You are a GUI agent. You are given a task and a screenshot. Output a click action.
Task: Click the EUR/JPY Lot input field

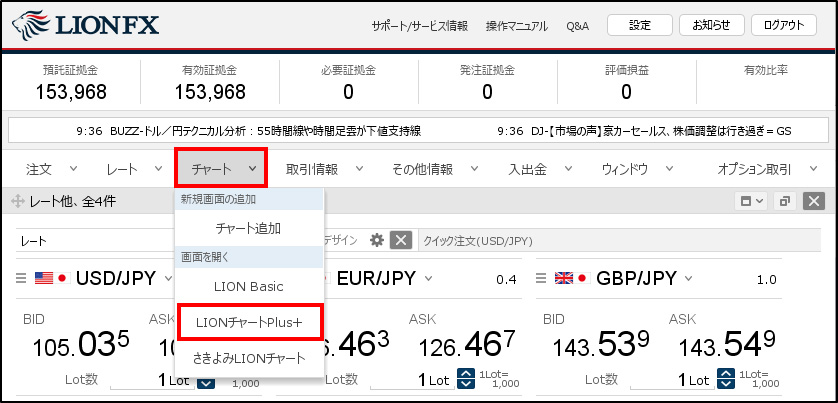point(414,380)
